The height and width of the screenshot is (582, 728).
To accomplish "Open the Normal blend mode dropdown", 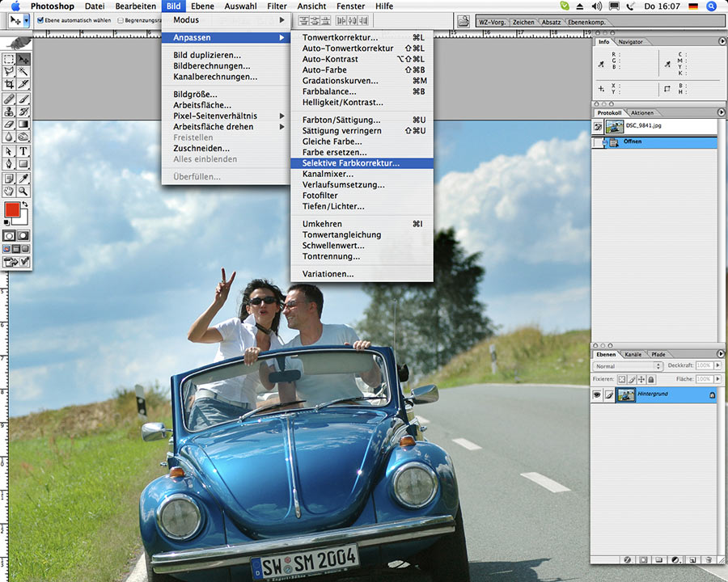I will tap(628, 366).
